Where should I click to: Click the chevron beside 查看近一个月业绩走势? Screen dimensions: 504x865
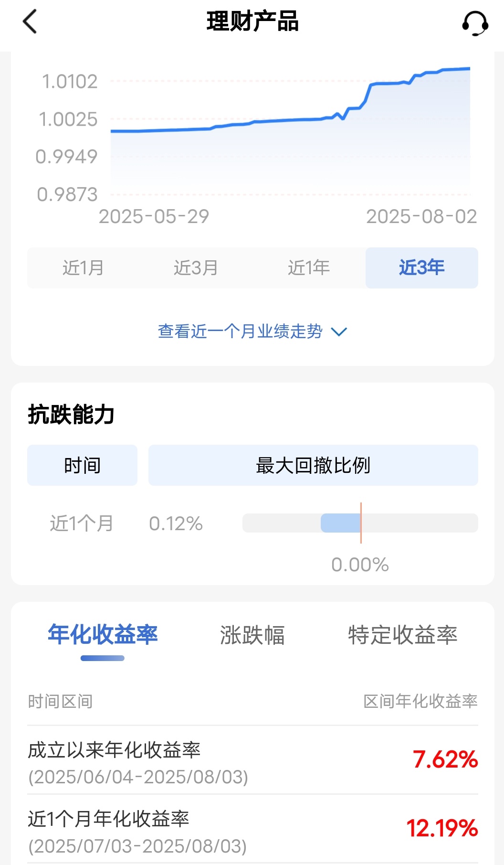pos(338,331)
